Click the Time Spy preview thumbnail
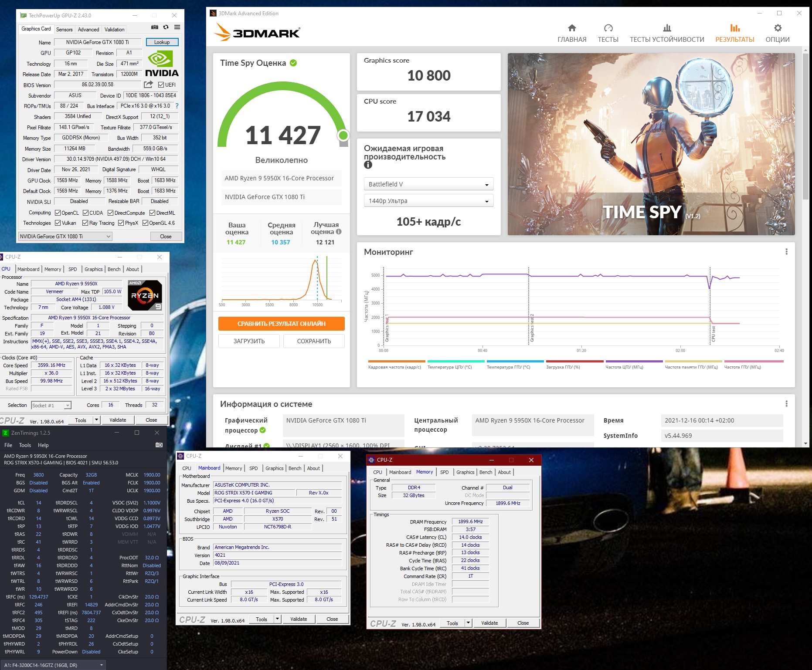 pos(651,144)
